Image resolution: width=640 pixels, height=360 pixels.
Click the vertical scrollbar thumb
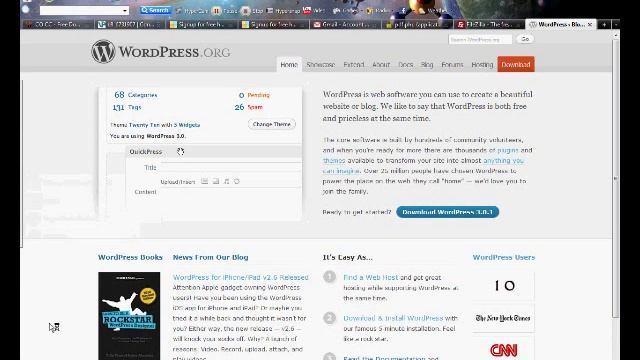[x=616, y=178]
